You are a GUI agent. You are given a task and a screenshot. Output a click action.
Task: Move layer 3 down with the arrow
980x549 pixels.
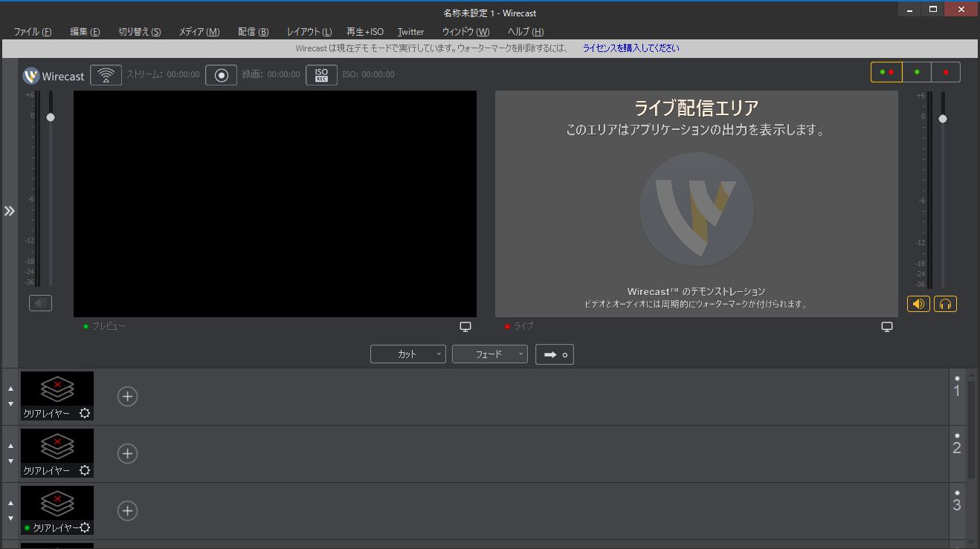[10, 519]
